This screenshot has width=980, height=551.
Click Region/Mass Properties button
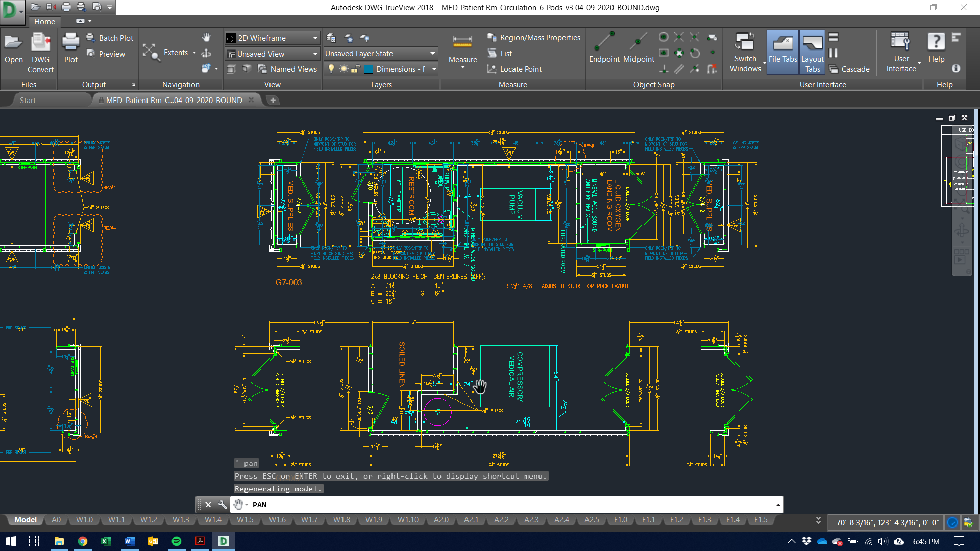click(x=534, y=37)
